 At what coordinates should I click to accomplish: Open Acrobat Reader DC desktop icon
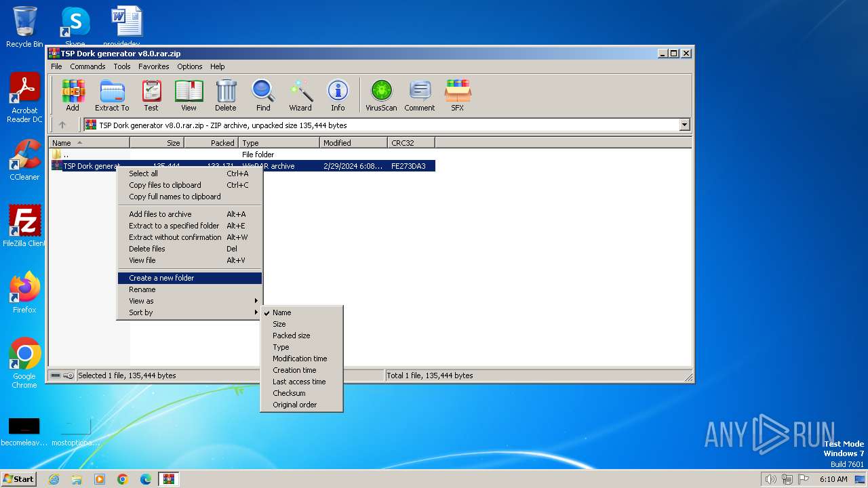click(24, 98)
